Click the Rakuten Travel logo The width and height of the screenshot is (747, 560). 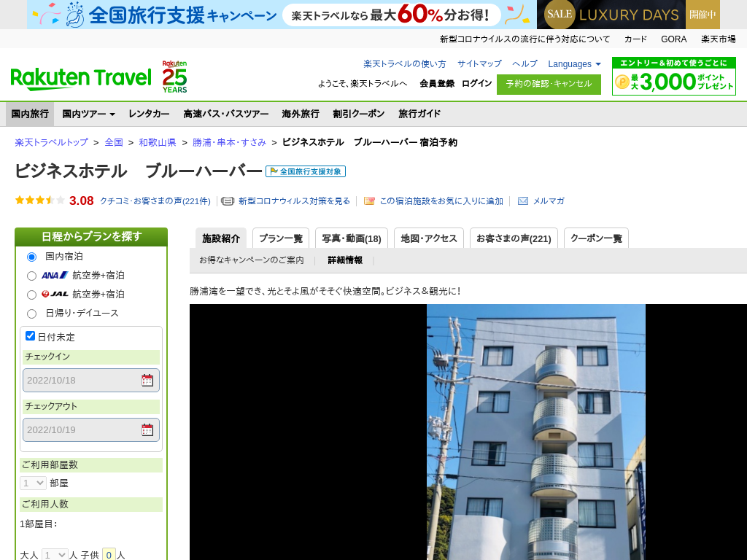point(81,79)
